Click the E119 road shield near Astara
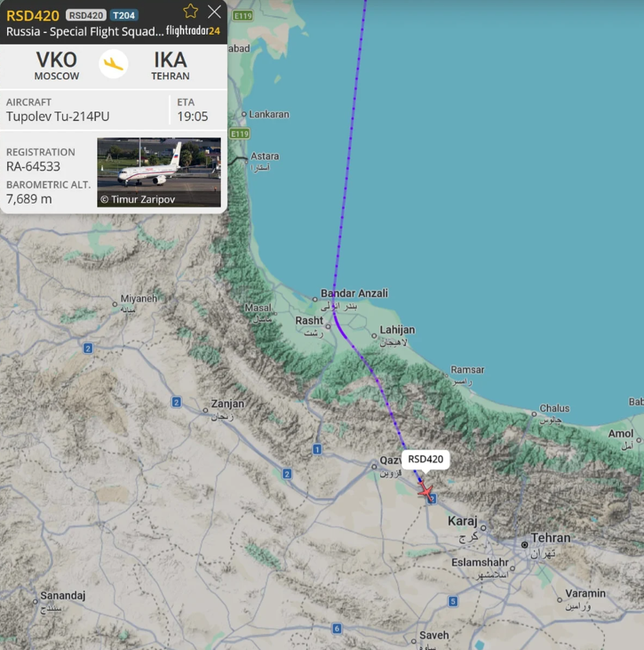The height and width of the screenshot is (650, 644). pos(240,134)
